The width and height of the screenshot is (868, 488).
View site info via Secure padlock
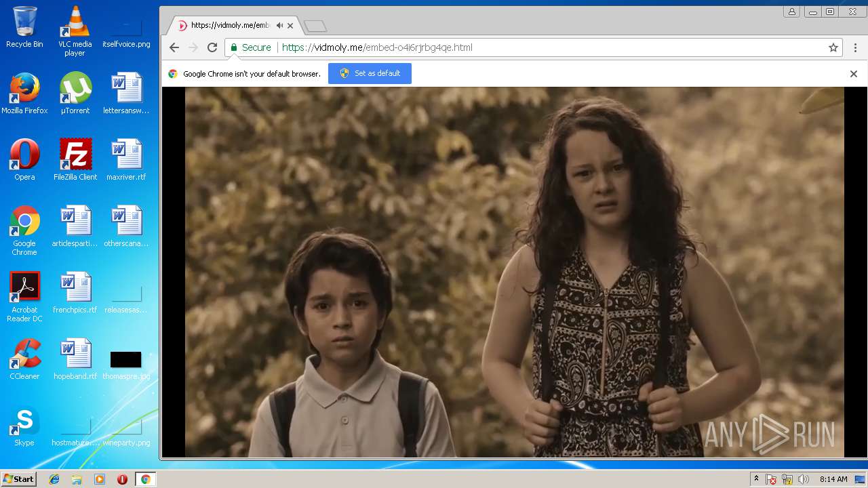coord(251,47)
